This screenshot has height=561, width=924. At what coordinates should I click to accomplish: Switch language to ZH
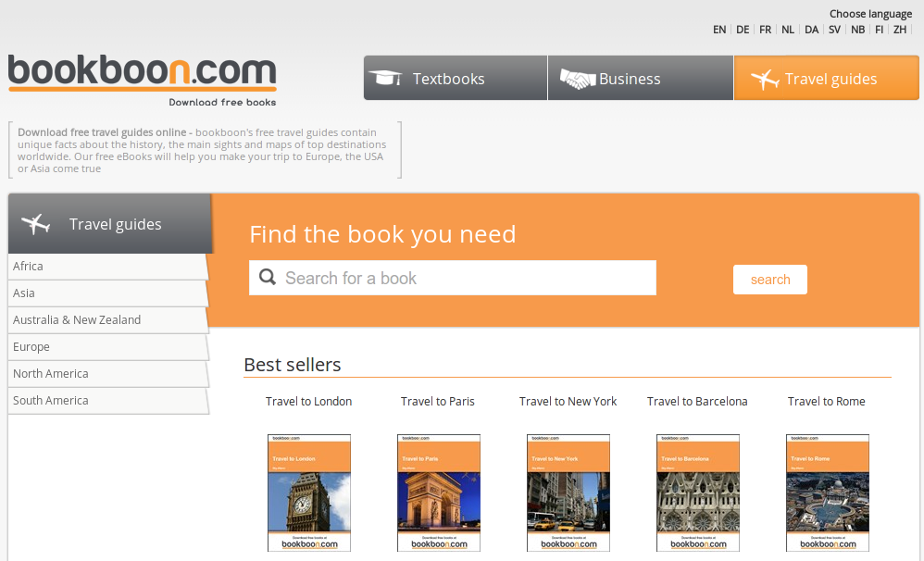(900, 29)
